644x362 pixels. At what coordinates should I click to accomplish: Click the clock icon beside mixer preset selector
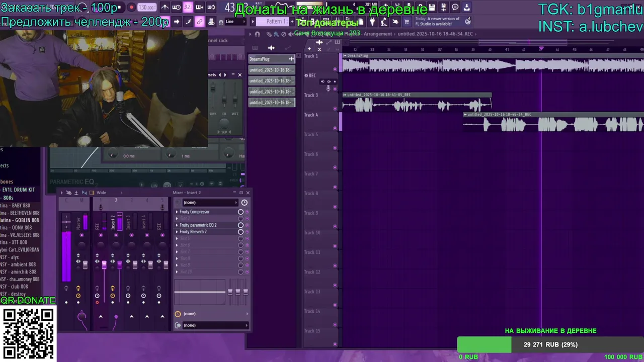pos(245,203)
